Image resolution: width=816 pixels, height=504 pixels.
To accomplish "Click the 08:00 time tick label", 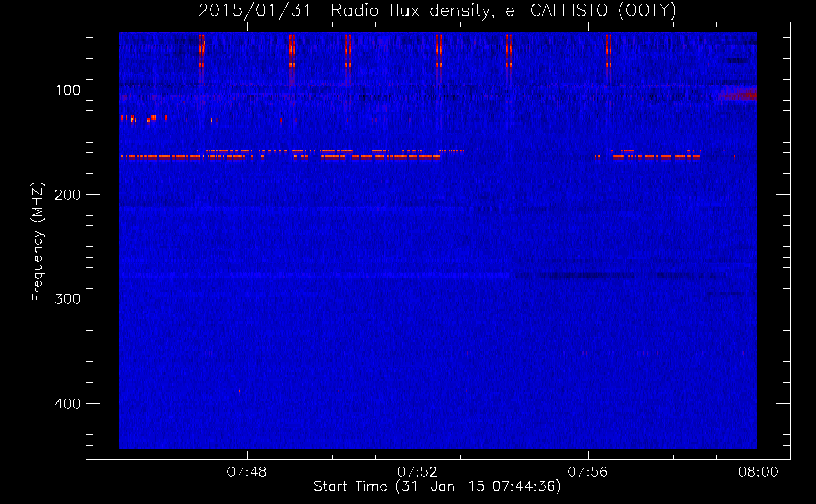I will [x=758, y=472].
